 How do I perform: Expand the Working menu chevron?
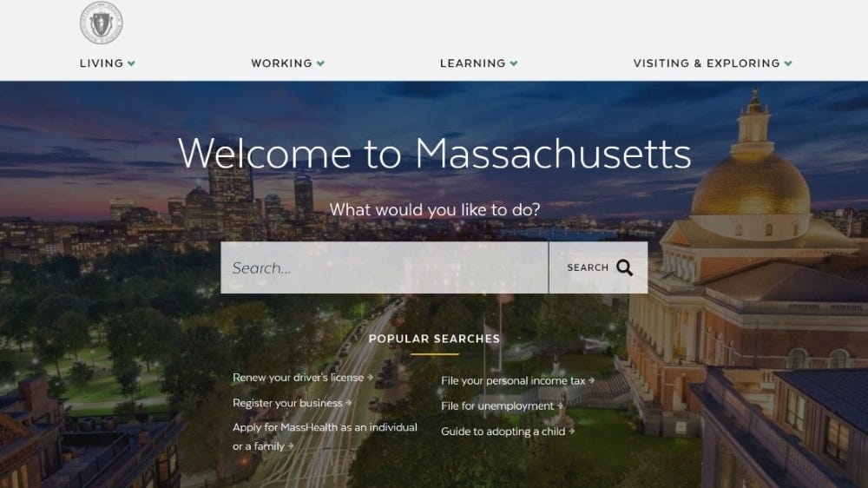pos(320,63)
